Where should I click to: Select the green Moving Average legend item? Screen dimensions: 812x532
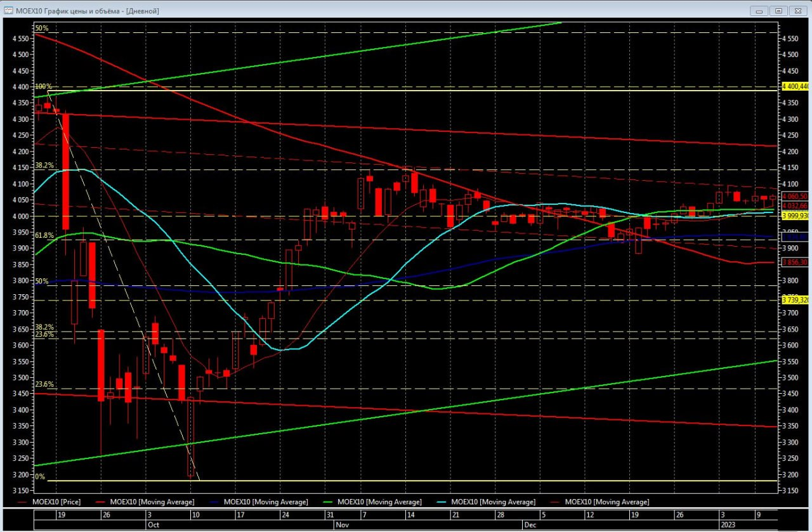coord(379,502)
